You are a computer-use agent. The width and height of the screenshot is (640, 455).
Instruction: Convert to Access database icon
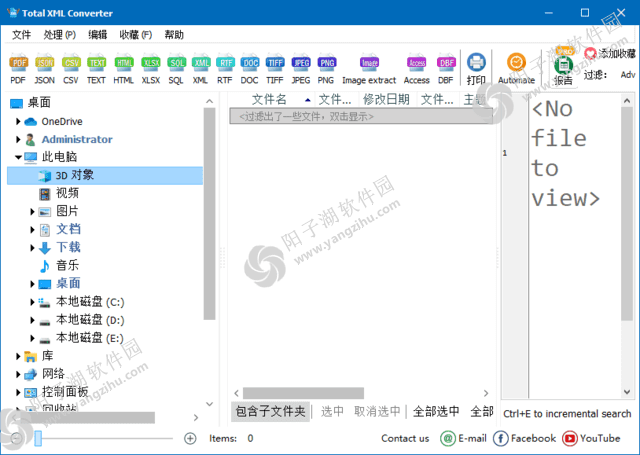click(416, 69)
